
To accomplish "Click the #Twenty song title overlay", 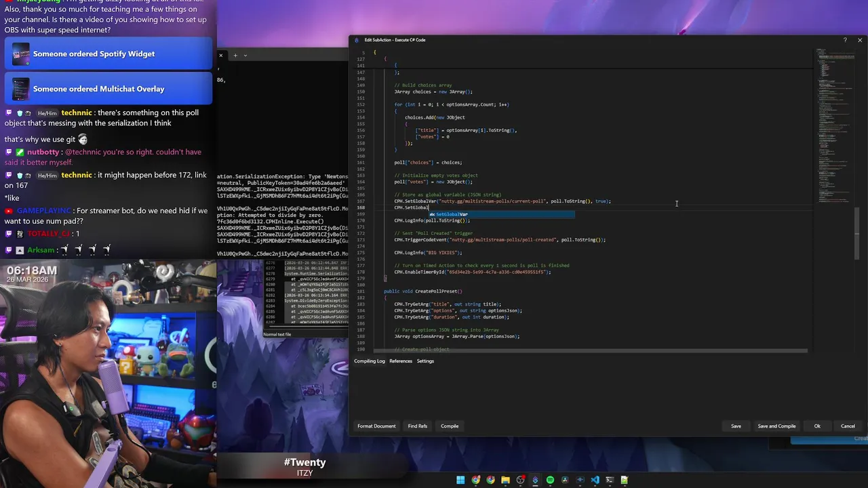I will click(x=304, y=462).
